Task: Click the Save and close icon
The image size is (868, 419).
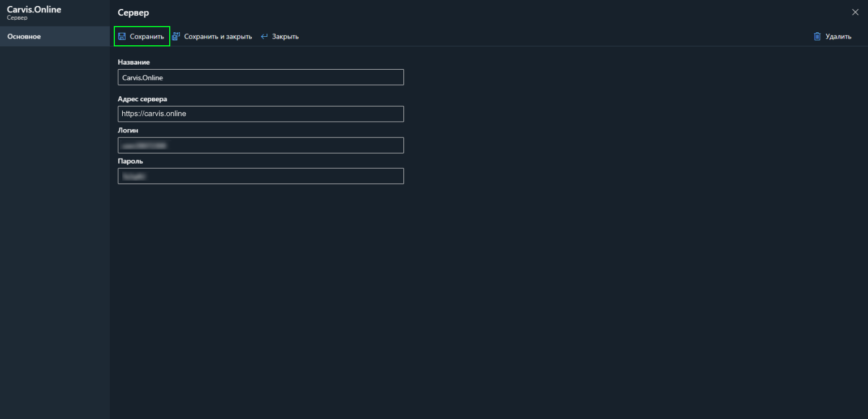Action: pyautogui.click(x=176, y=37)
